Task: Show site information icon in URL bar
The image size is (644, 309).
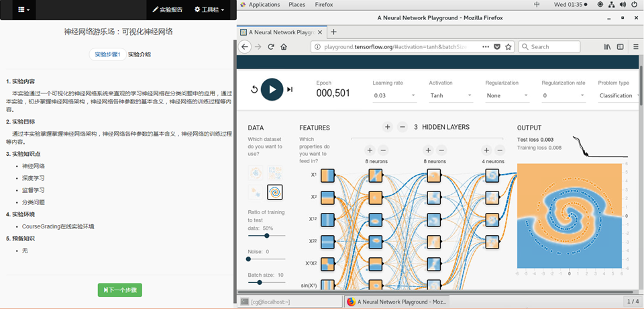Action: [x=317, y=47]
